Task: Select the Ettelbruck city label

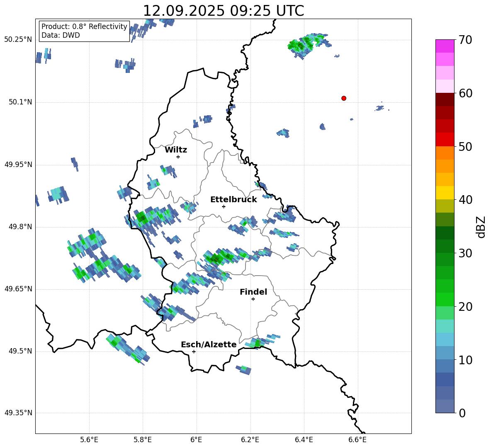Action: [x=233, y=200]
